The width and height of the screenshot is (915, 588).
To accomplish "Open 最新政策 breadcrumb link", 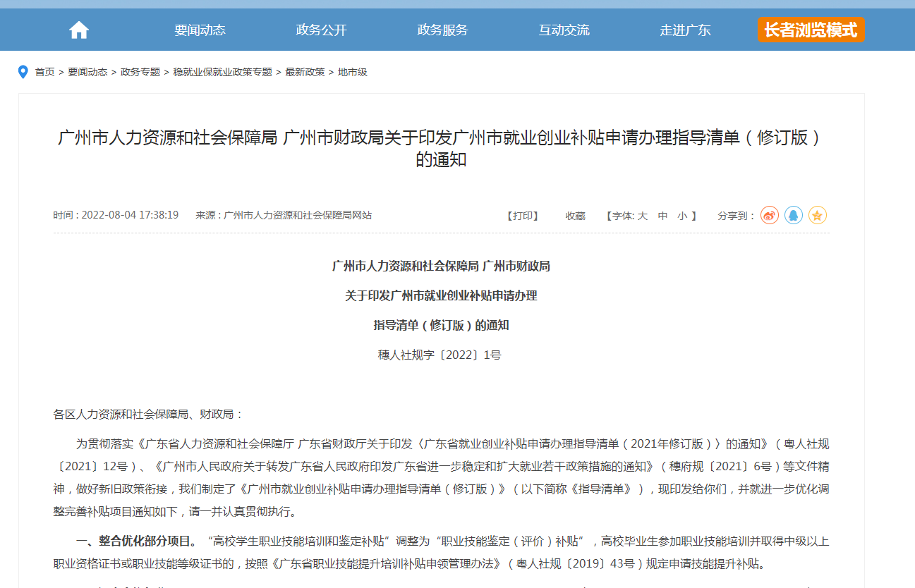I will click(305, 72).
